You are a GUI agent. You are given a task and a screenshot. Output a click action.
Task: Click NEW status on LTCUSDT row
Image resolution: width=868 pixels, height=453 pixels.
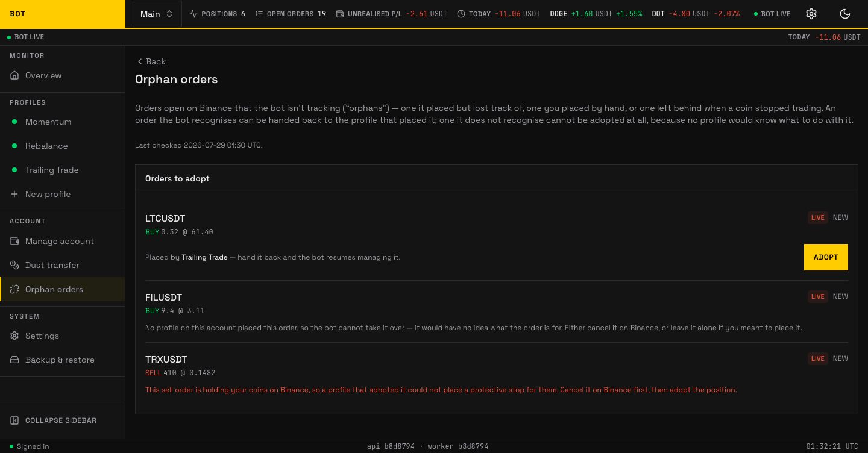(x=840, y=217)
